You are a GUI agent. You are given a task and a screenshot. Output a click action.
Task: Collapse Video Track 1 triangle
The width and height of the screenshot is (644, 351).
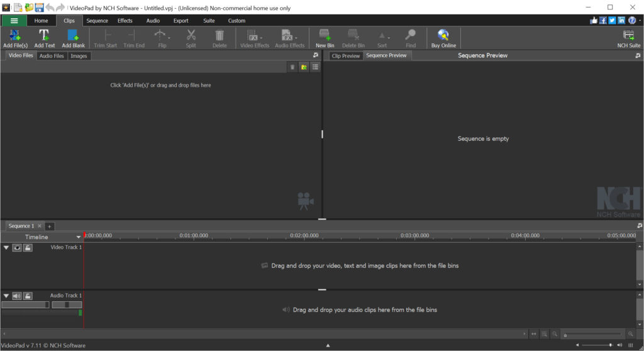6,247
